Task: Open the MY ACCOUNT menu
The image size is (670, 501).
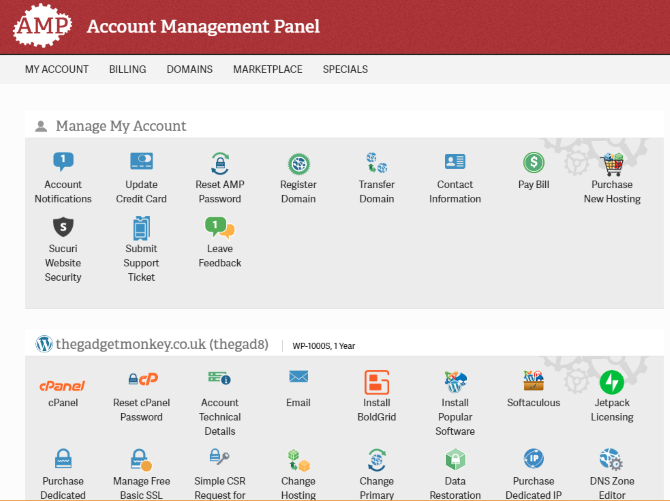Action: pos(57,69)
